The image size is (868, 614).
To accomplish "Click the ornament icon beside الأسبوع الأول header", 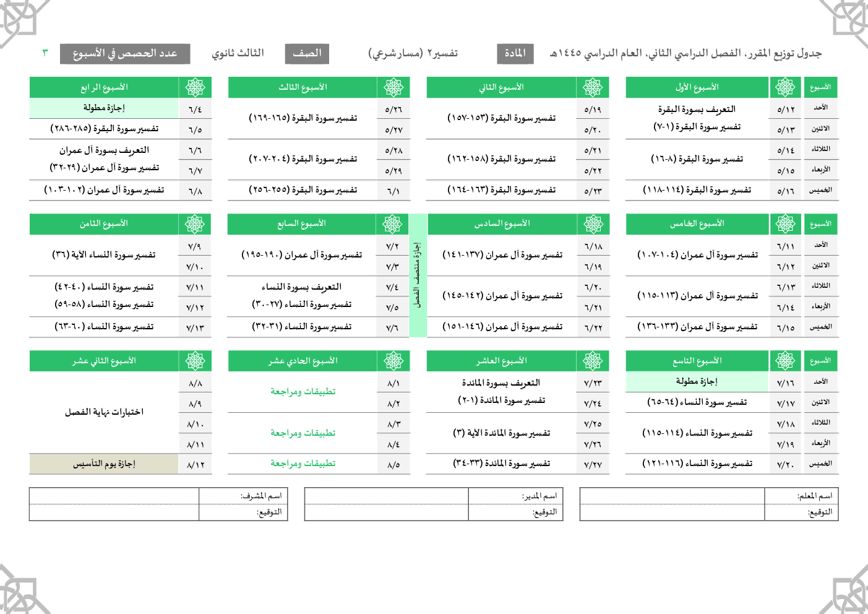I will coord(785,87).
